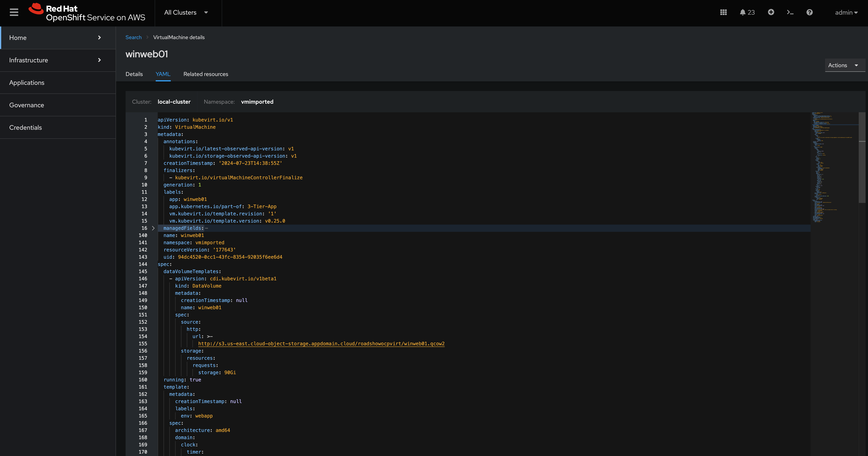Switch to the Related resources tab

(x=205, y=74)
